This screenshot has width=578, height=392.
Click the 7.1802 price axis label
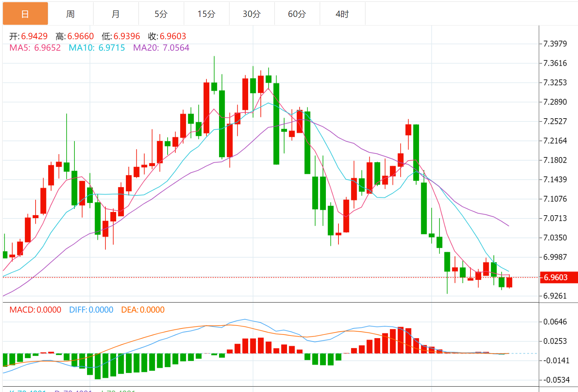click(555, 160)
